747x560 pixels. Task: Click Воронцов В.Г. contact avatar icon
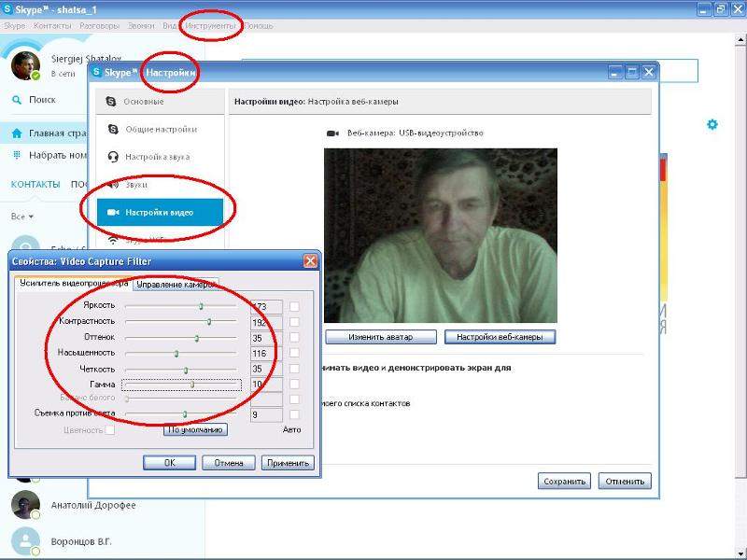coord(26,541)
